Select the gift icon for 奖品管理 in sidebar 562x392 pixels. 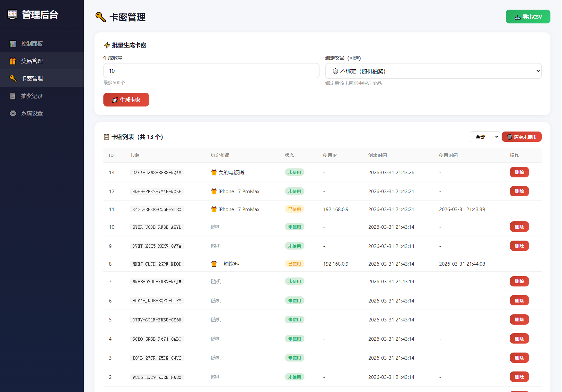click(x=13, y=61)
